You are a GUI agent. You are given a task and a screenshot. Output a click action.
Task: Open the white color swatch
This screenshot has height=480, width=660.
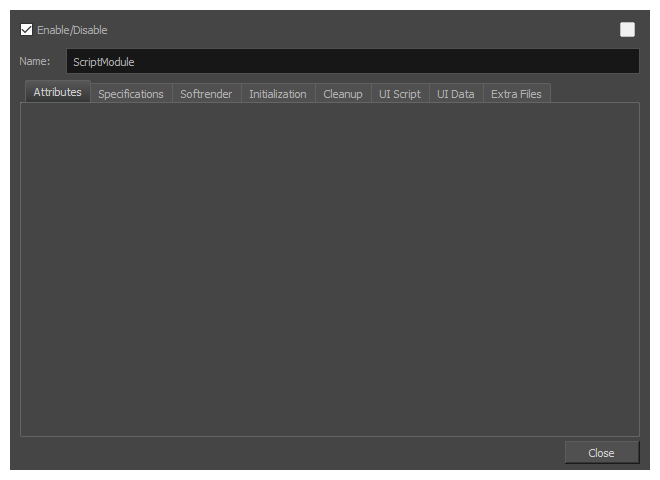[627, 30]
